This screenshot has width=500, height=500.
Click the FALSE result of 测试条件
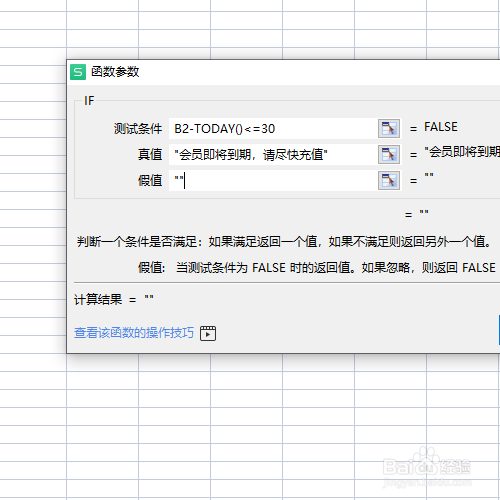coord(441,127)
